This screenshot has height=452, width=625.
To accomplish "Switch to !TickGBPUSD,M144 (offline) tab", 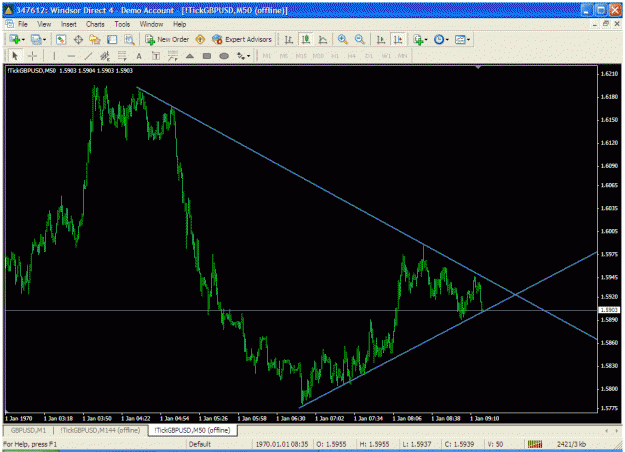I will 100,430.
